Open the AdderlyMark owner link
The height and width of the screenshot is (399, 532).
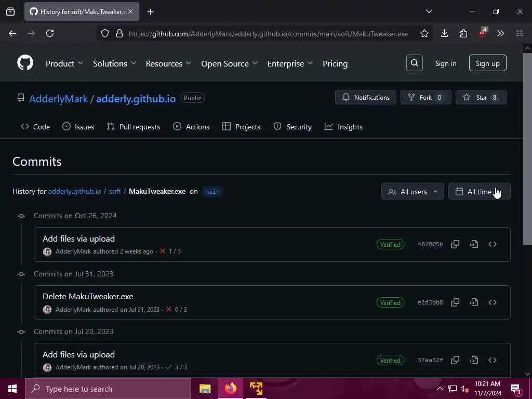pos(58,99)
